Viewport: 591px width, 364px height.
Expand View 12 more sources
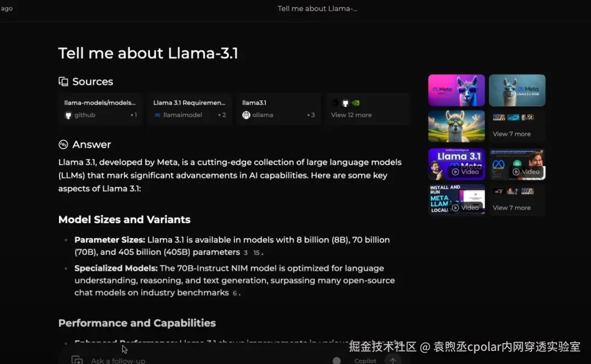click(368, 109)
